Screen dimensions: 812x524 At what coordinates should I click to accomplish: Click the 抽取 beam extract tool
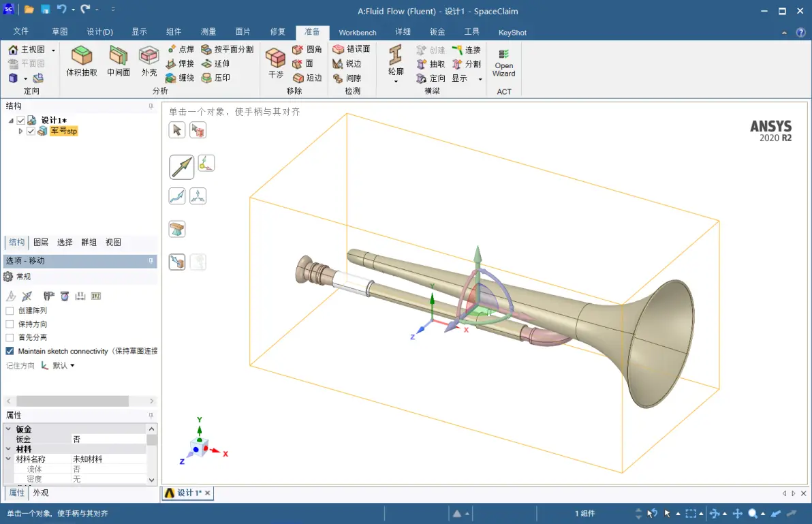(431, 63)
